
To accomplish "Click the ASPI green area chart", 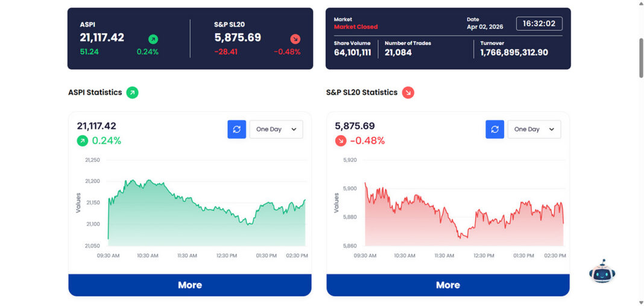I will (205, 223).
